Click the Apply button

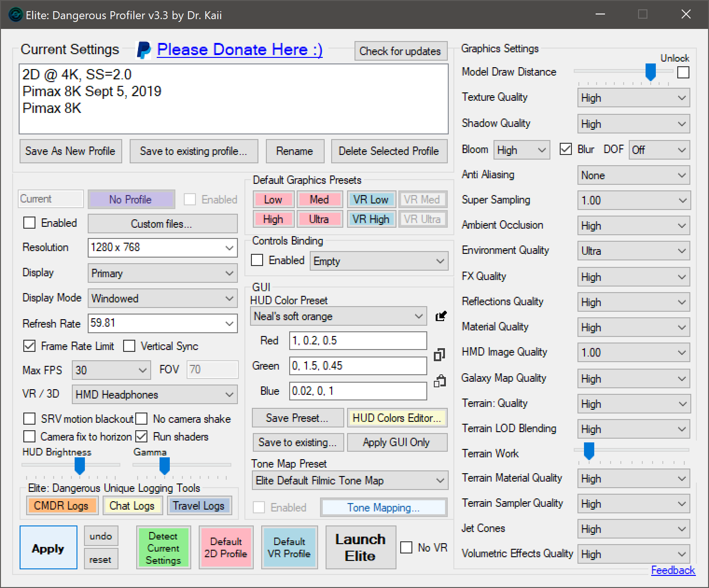[49, 548]
